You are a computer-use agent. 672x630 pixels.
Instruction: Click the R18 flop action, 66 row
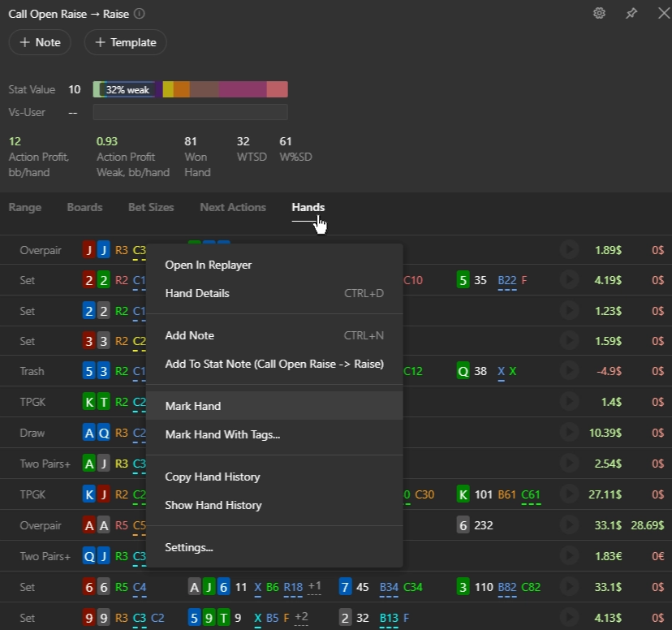pyautogui.click(x=293, y=588)
